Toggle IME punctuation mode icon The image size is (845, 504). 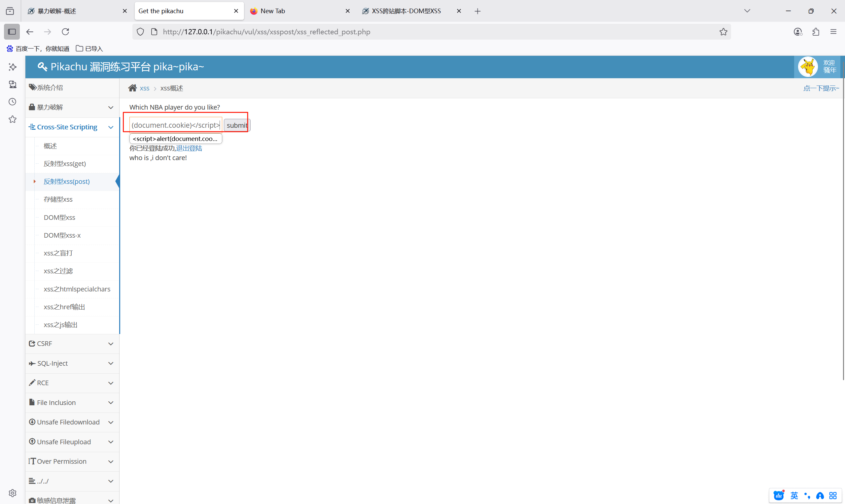807,495
